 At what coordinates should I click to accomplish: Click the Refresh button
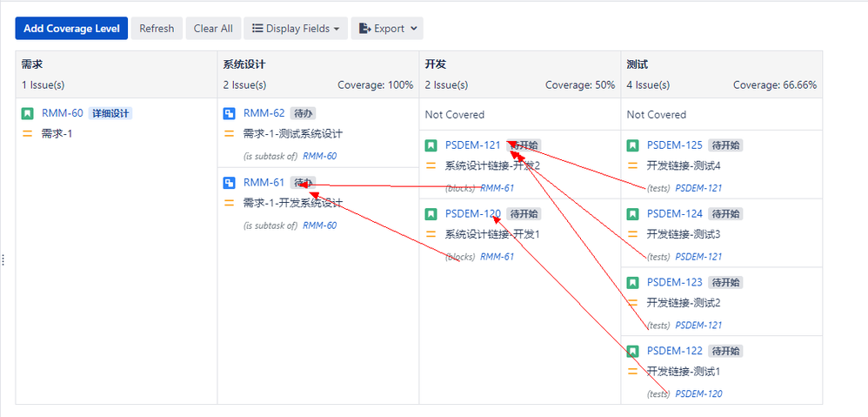pos(157,28)
